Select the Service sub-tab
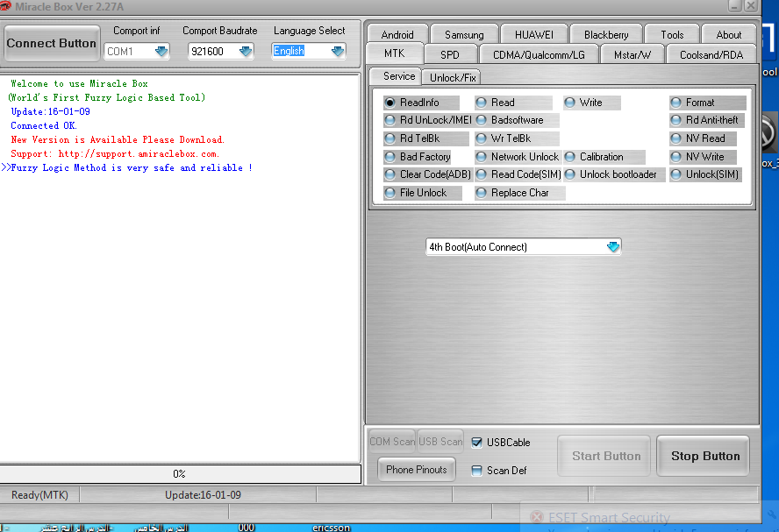The height and width of the screenshot is (532, 779). pyautogui.click(x=399, y=76)
